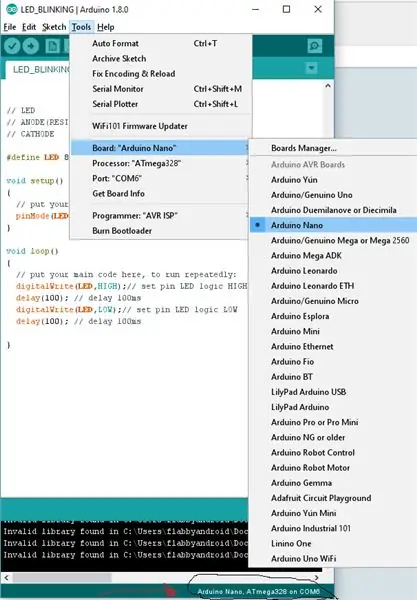Click the Arduino logo in title bar
This screenshot has width=417, height=600.
point(11,9)
